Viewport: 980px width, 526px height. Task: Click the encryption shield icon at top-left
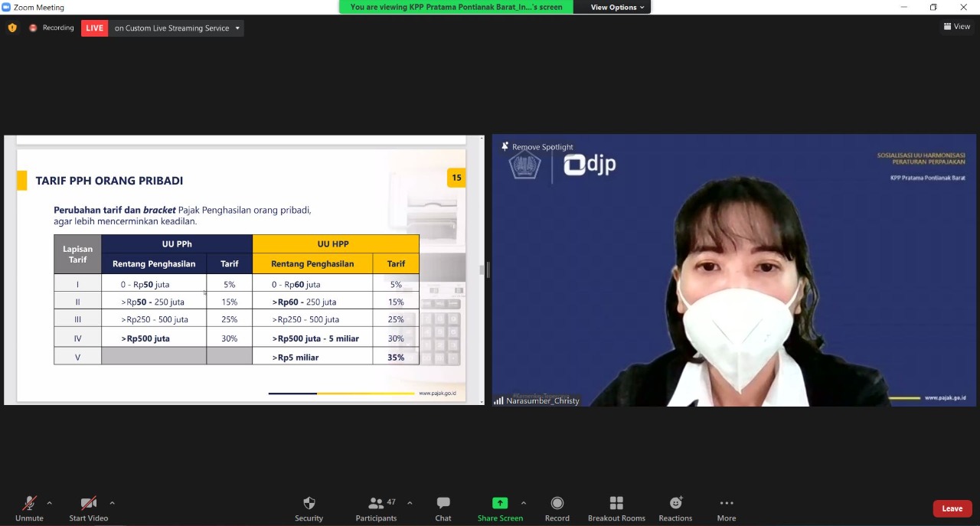pyautogui.click(x=12, y=28)
